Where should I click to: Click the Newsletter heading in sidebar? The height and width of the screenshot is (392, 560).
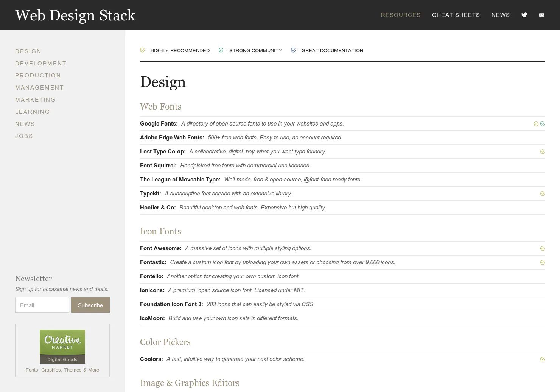33,279
